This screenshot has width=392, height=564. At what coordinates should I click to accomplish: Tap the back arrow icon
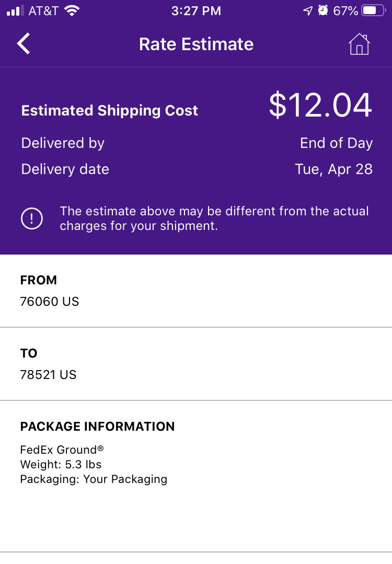24,44
